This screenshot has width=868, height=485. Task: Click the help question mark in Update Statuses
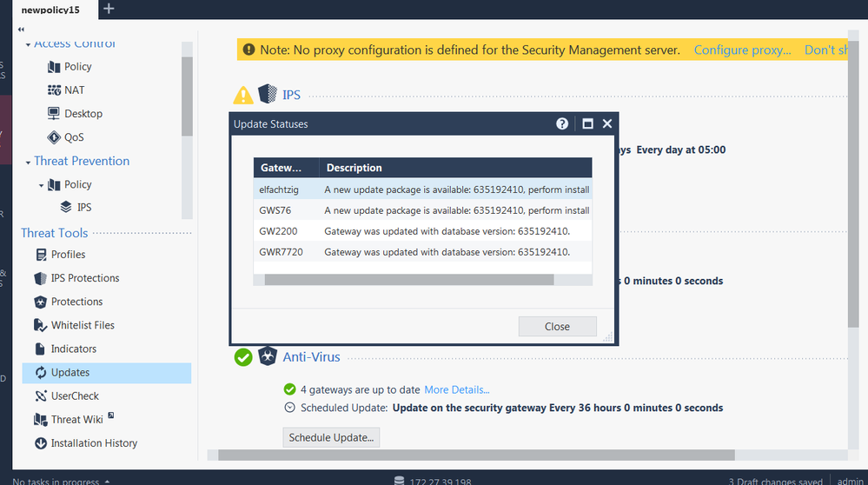coord(562,124)
